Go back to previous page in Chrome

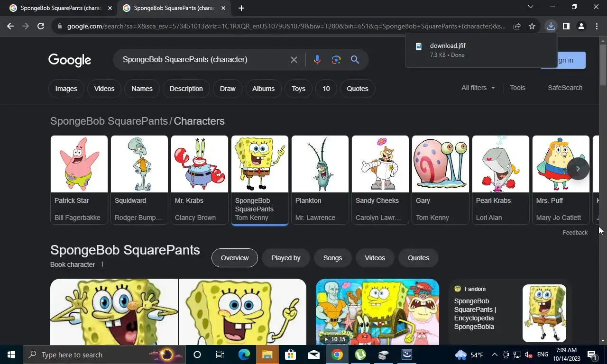pyautogui.click(x=10, y=26)
